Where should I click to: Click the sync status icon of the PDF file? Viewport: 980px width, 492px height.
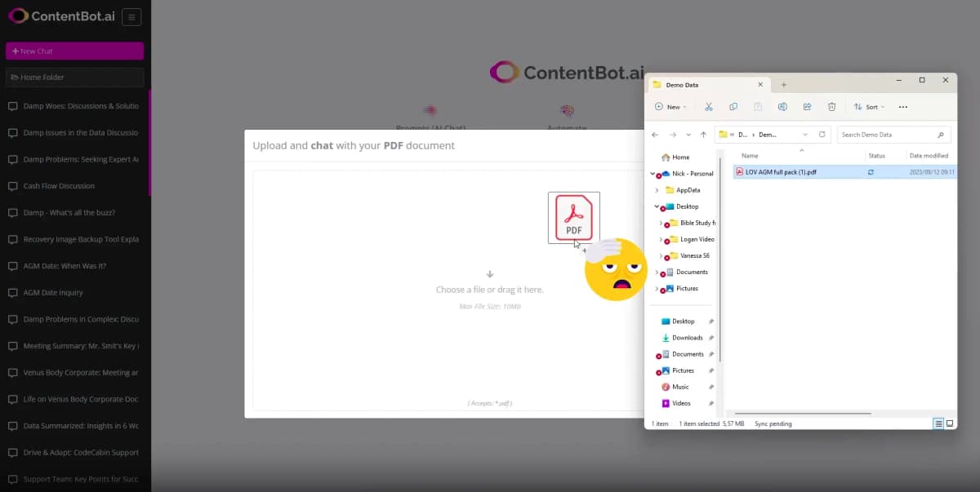pos(871,172)
